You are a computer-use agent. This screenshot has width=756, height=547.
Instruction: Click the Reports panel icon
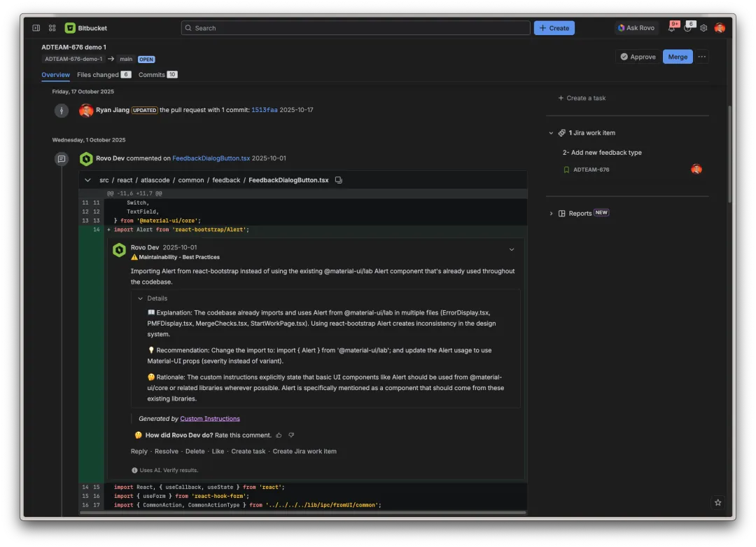561,213
